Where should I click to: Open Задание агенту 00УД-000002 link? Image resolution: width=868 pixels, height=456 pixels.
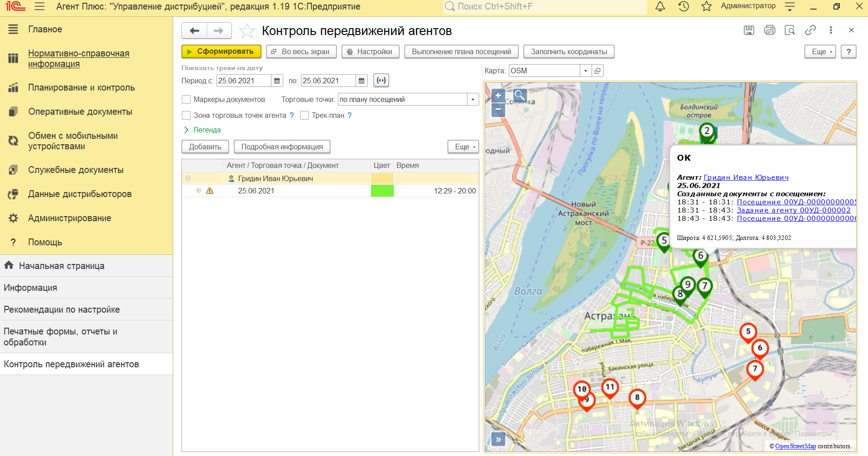[x=793, y=210]
